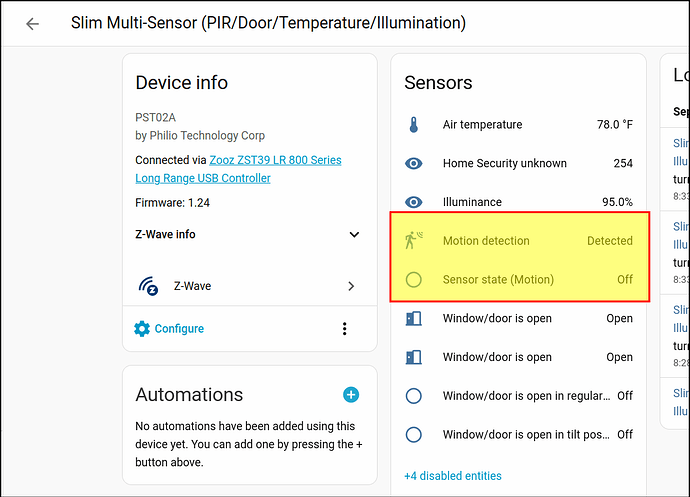Add an automation with plus button
Image resolution: width=690 pixels, height=497 pixels.
click(351, 395)
